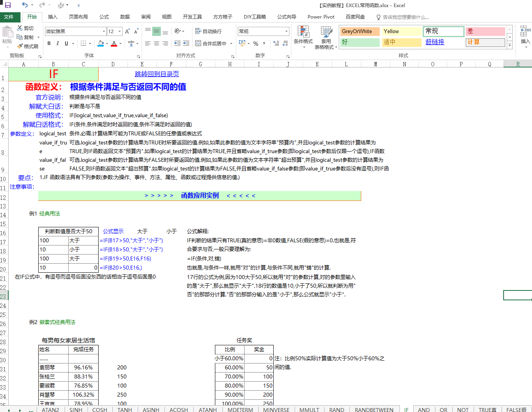Toggle Bold formatting

click(x=49, y=43)
